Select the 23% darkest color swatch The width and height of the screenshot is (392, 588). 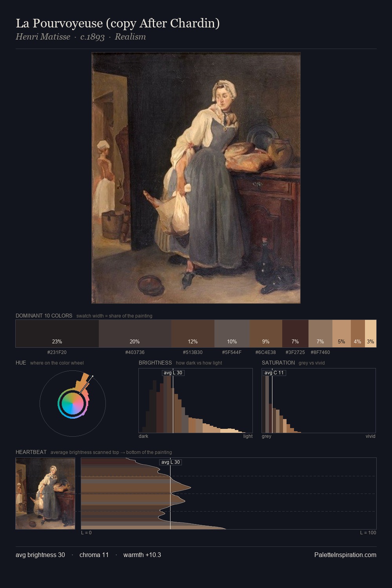tap(57, 334)
